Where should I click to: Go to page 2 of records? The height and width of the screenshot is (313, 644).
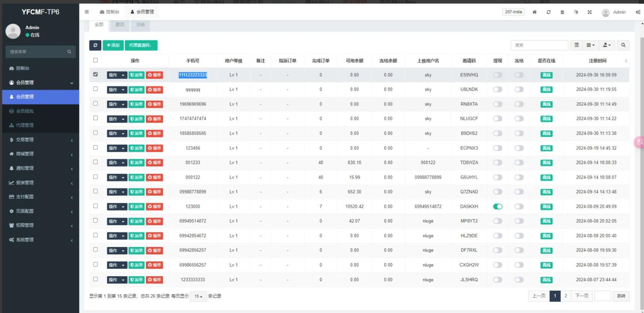[565, 296]
